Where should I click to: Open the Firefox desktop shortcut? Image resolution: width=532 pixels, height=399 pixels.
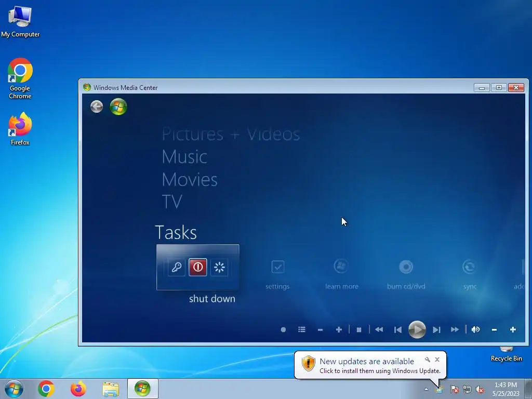pyautogui.click(x=20, y=129)
